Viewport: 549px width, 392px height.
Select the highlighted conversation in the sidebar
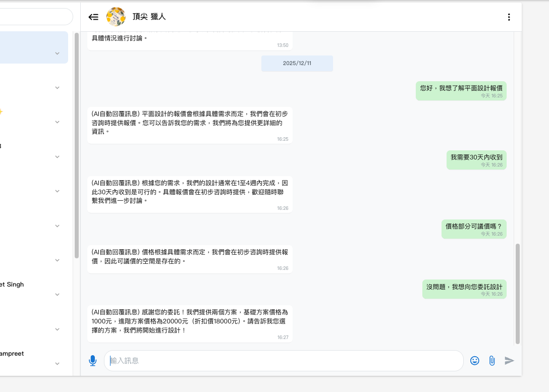34,47
